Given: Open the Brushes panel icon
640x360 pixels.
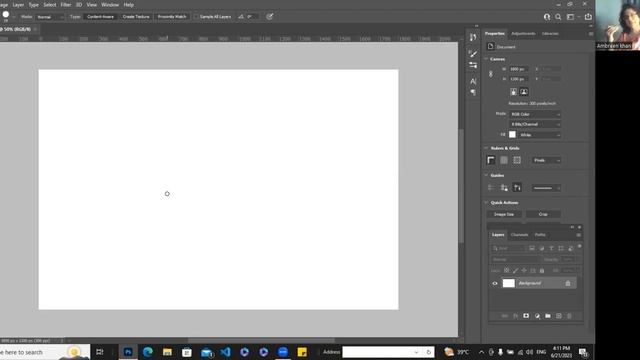Looking at the screenshot, I should [x=473, y=53].
